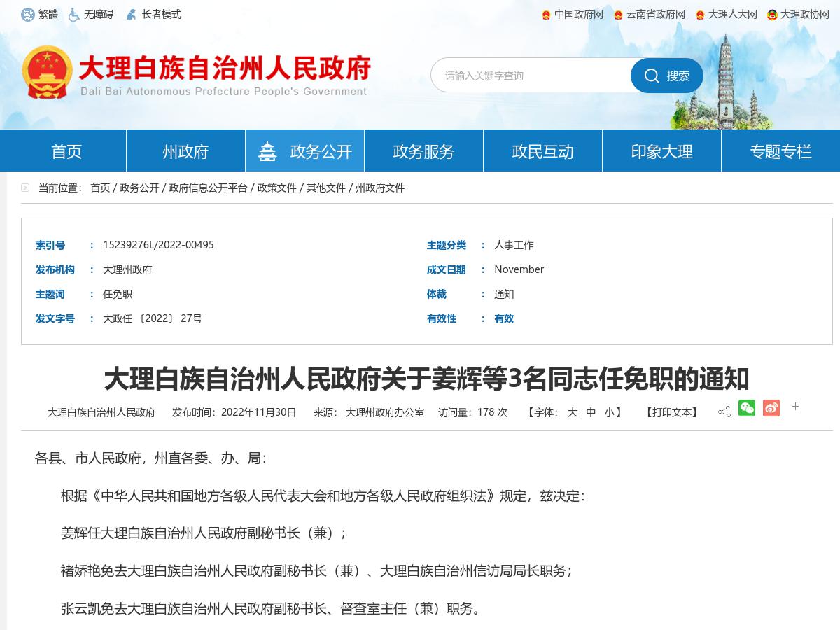Select the 大 large font size option
Viewport: 840px width, 630px height.
point(574,412)
